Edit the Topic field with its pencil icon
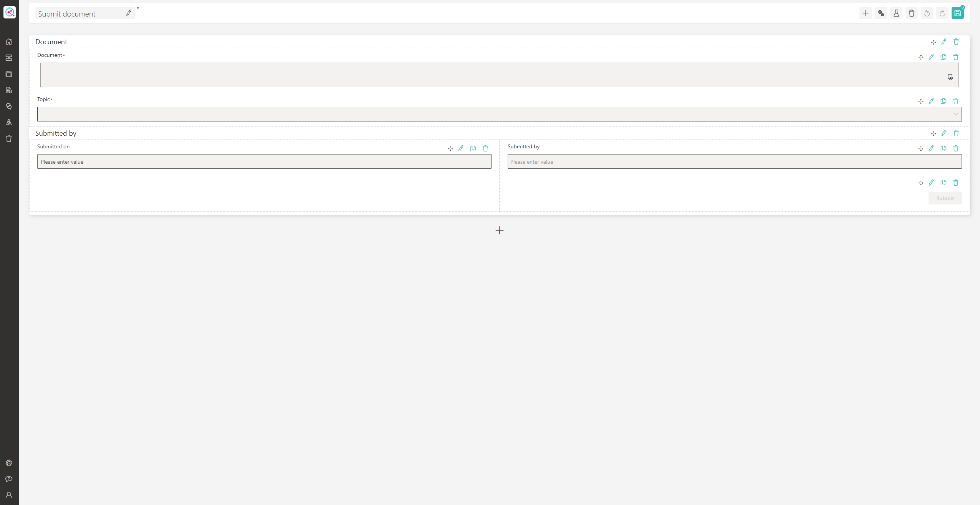The width and height of the screenshot is (980, 505). [931, 101]
